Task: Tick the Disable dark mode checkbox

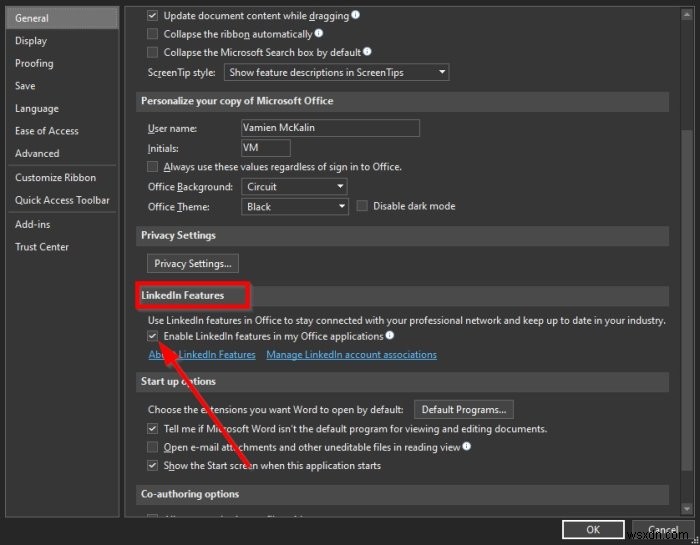Action: (362, 206)
